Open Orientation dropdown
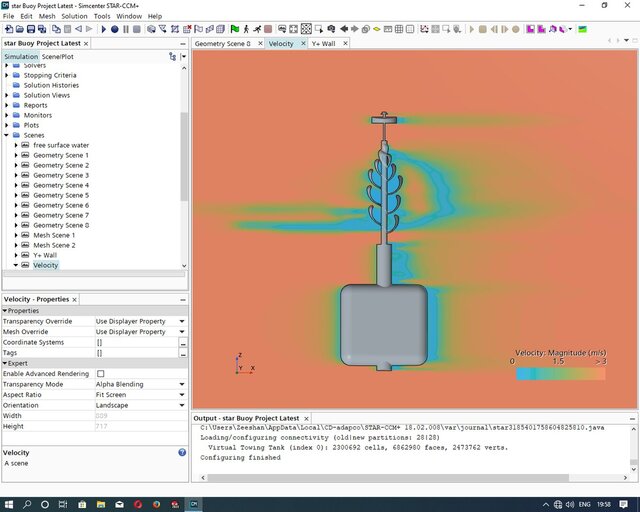 [182, 405]
